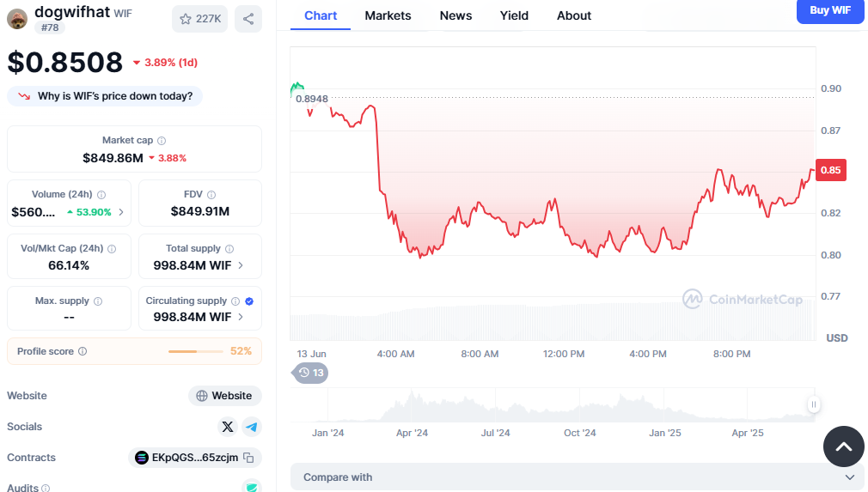868x492 pixels.
Task: Open Why is WIF's price down today?
Action: click(105, 96)
